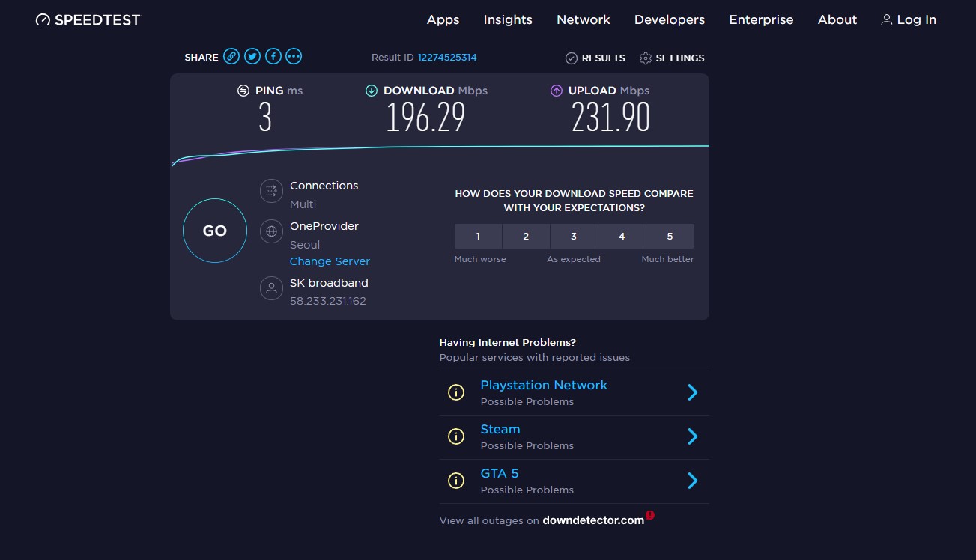Click the OneProvider server name
The height and width of the screenshot is (560, 976).
click(324, 226)
